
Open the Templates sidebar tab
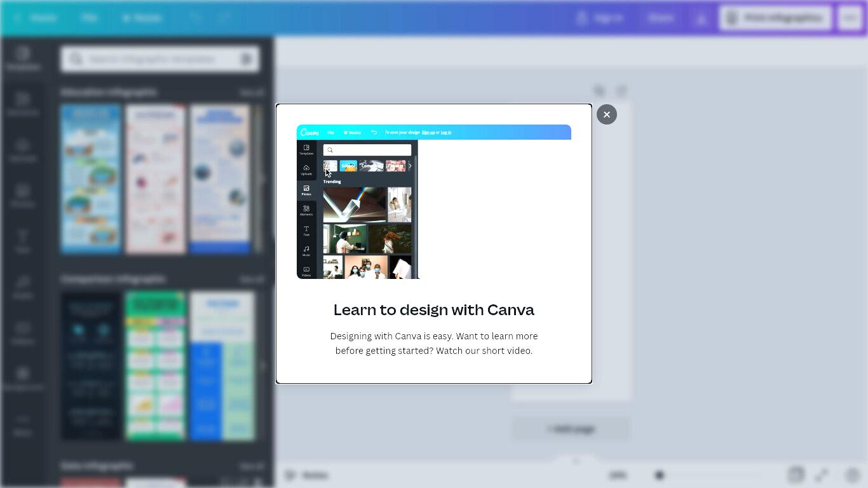(x=23, y=58)
